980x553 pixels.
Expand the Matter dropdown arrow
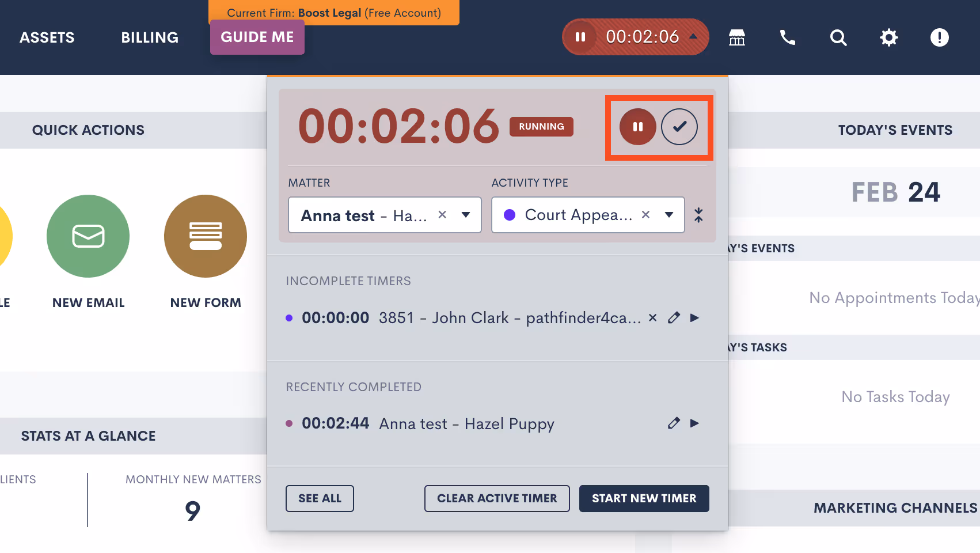point(466,215)
